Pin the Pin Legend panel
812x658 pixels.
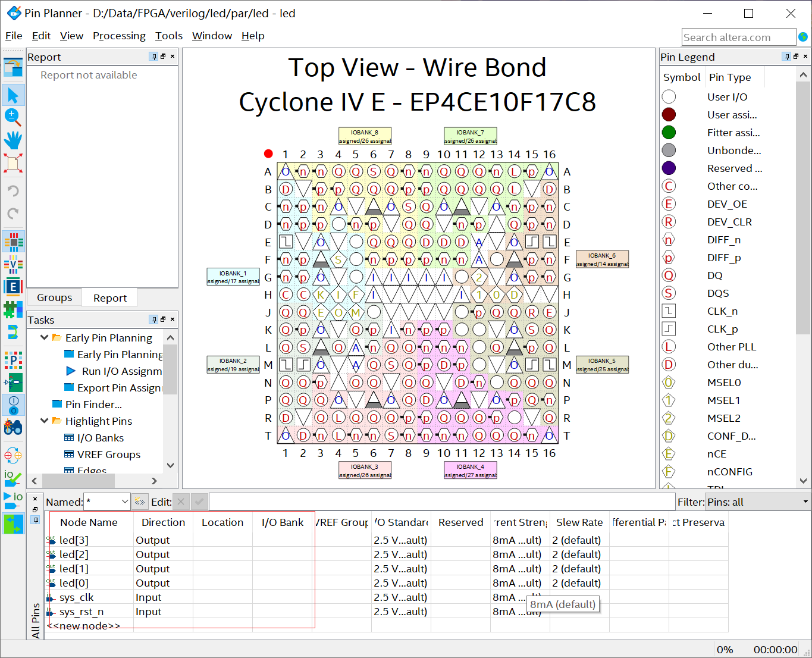pos(787,57)
